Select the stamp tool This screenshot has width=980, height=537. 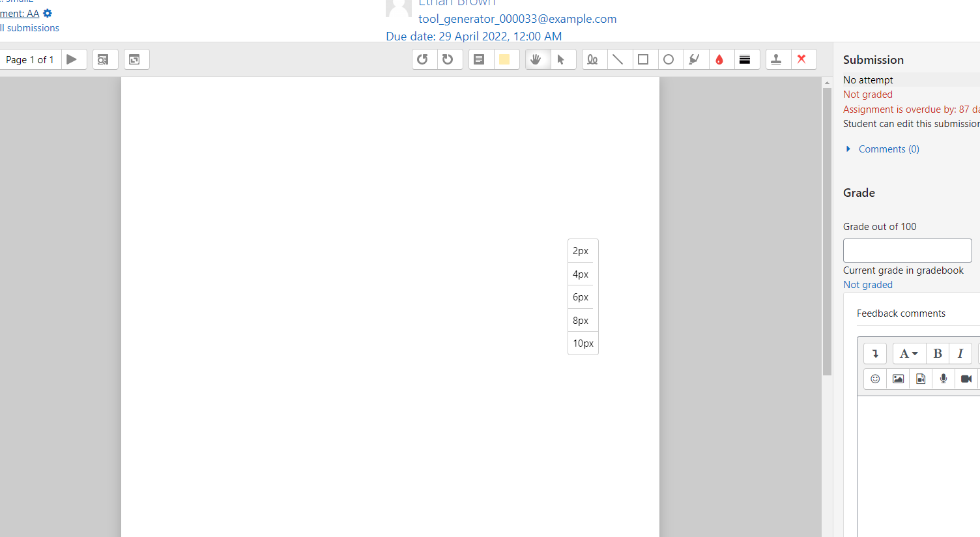[x=777, y=59]
